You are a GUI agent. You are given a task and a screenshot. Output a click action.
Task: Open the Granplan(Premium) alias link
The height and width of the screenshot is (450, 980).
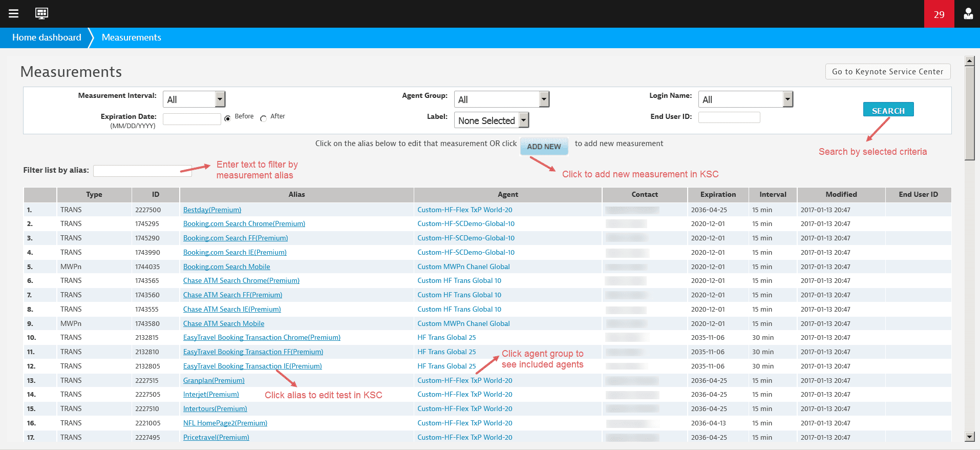point(214,380)
